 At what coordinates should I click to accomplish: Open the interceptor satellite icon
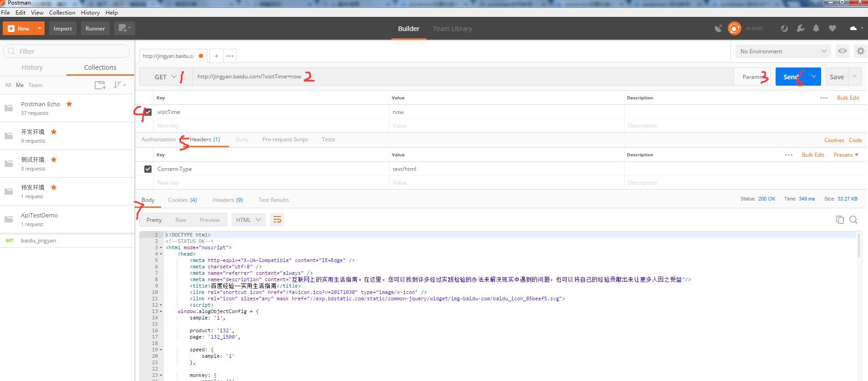pos(718,28)
